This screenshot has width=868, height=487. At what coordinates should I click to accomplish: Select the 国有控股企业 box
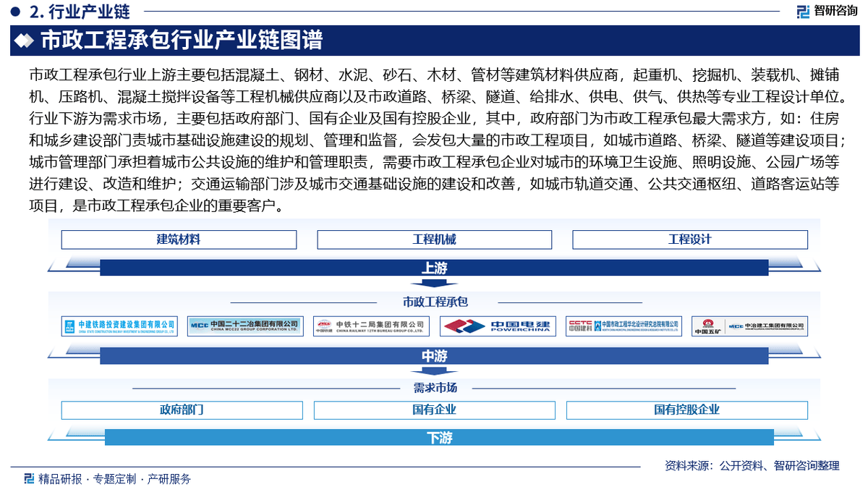point(686,410)
